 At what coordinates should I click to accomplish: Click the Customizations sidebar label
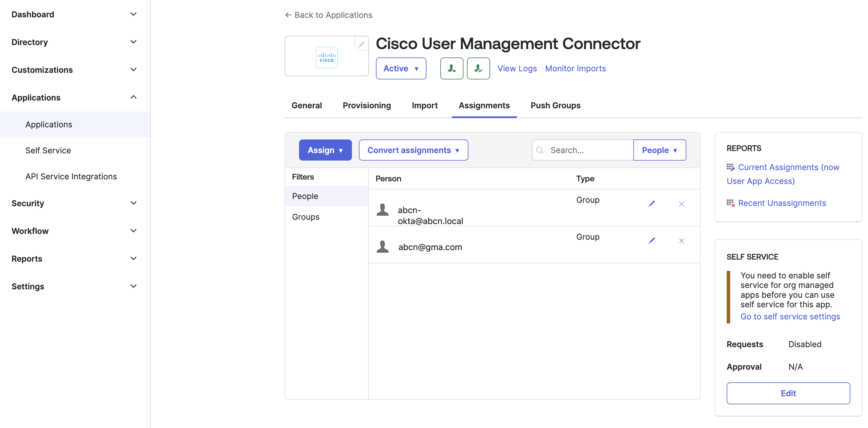[42, 70]
